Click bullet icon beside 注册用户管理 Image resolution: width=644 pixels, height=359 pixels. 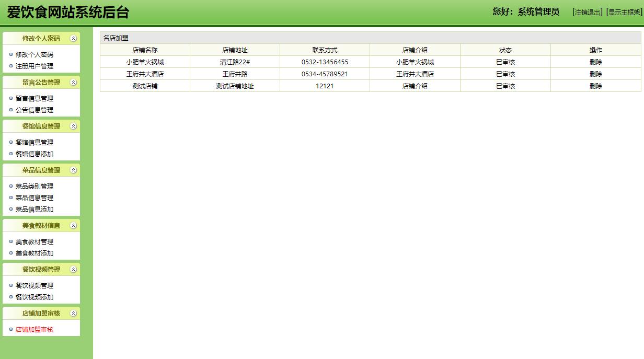pos(11,66)
